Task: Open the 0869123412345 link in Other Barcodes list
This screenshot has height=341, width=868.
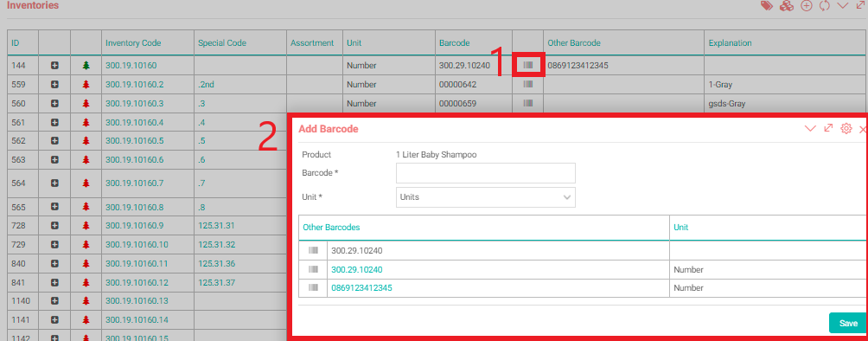Action: click(362, 287)
